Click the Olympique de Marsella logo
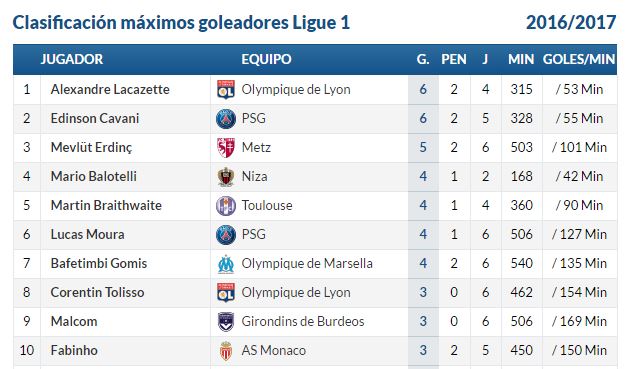This screenshot has height=369, width=633. [226, 264]
